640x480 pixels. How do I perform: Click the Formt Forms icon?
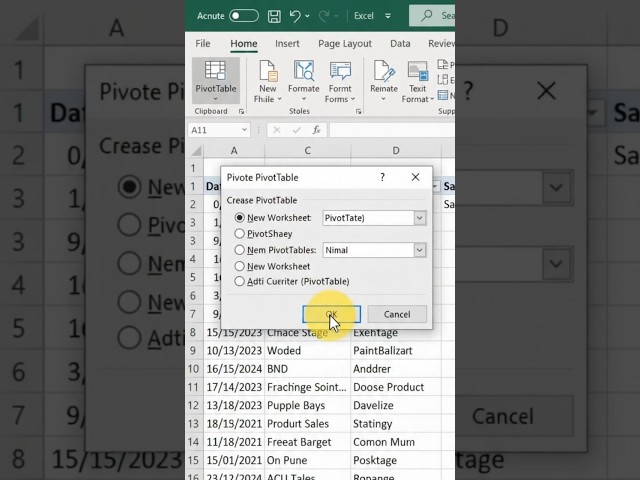click(340, 71)
